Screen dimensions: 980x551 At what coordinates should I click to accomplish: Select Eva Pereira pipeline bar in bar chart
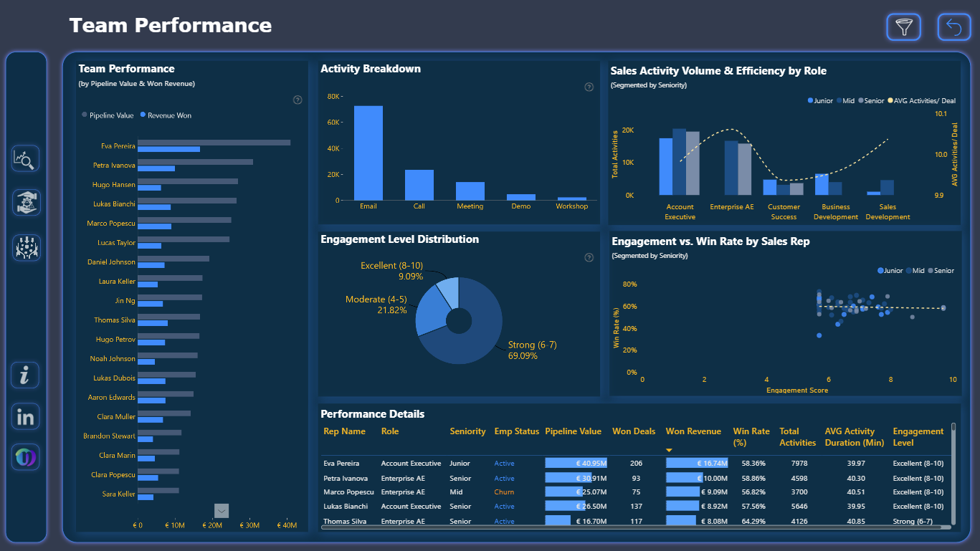coord(214,143)
